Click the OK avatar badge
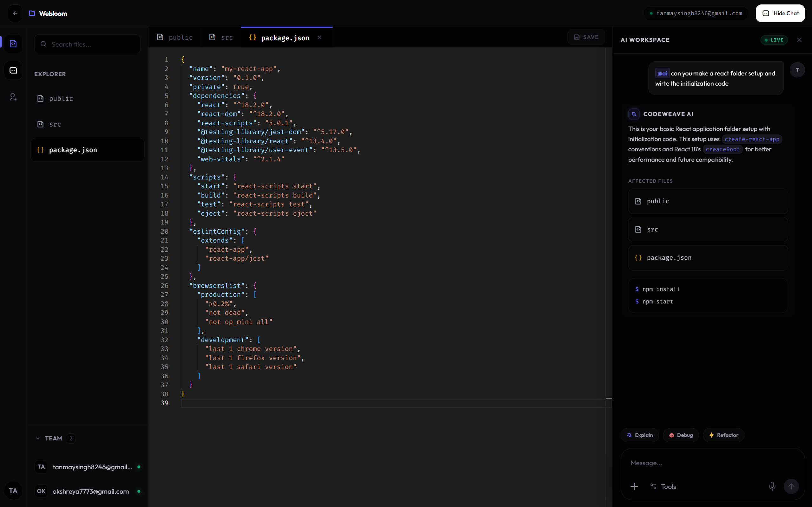Viewport: 812px width, 507px height. [41, 491]
